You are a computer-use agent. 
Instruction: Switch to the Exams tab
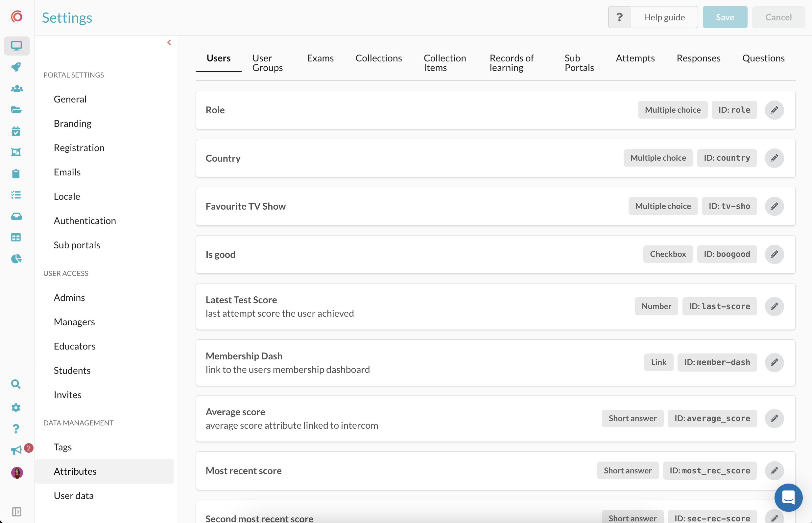[x=320, y=58]
